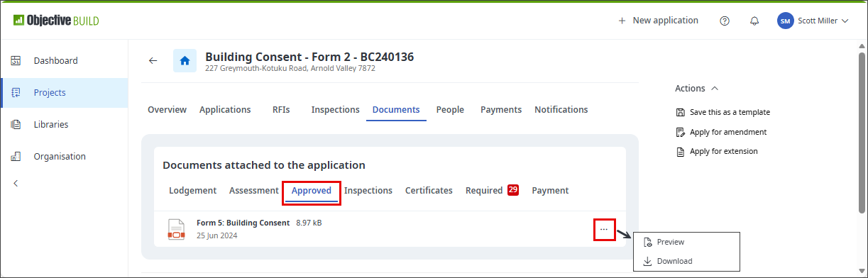Open the Overview tab
Screen dimensions: 868x278
(167, 110)
